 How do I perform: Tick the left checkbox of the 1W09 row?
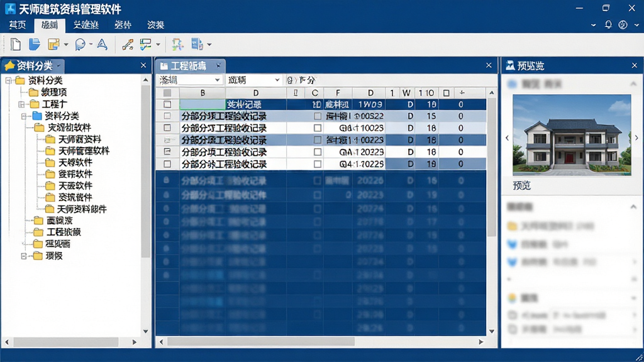[167, 104]
